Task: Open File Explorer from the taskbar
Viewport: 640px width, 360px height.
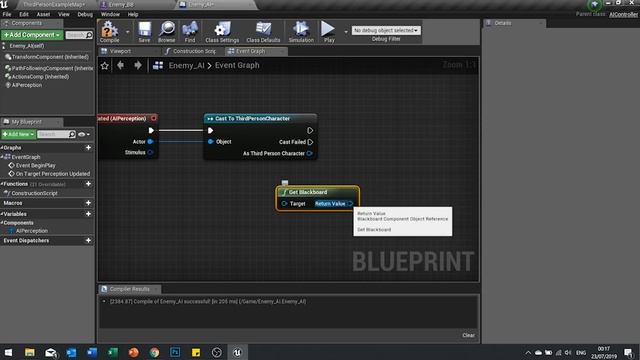Action: (29, 352)
